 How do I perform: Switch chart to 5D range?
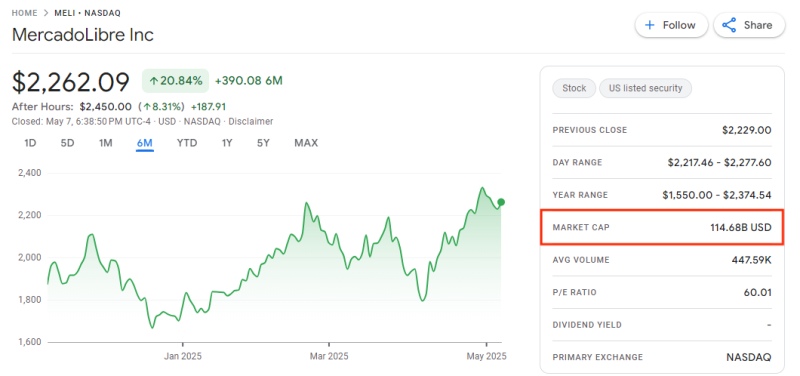[67, 143]
